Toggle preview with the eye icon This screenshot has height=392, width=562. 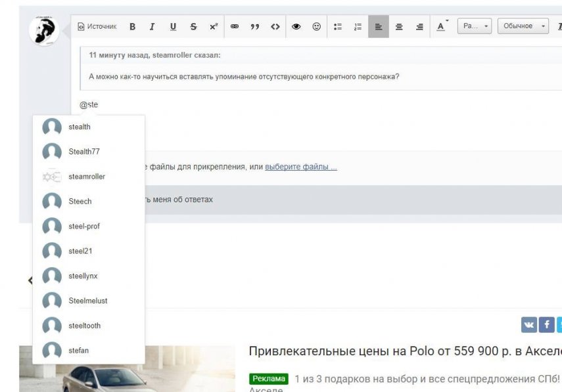295,26
